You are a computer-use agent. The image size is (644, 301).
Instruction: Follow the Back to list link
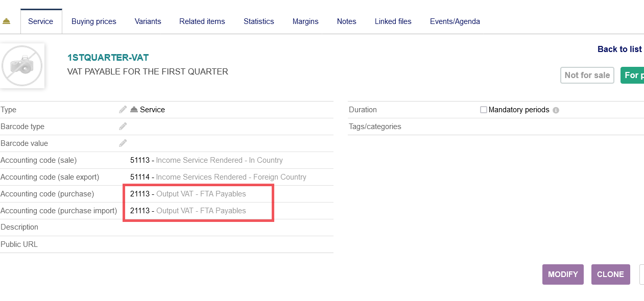[619, 49]
